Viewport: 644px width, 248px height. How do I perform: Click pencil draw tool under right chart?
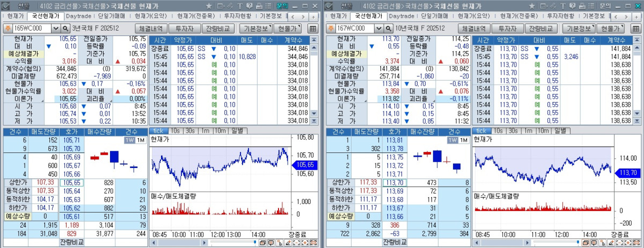pyautogui.click(x=611, y=243)
